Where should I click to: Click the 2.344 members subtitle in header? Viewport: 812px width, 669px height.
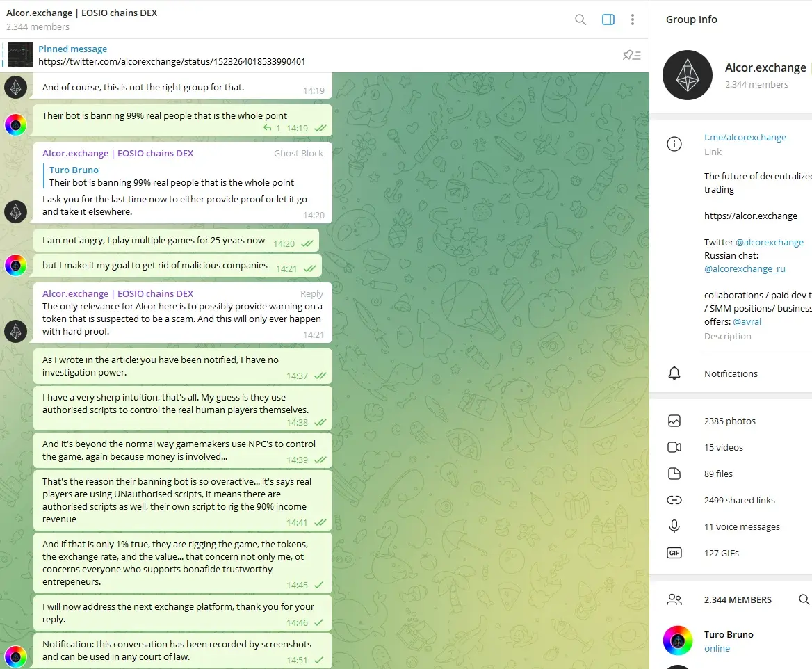point(38,27)
